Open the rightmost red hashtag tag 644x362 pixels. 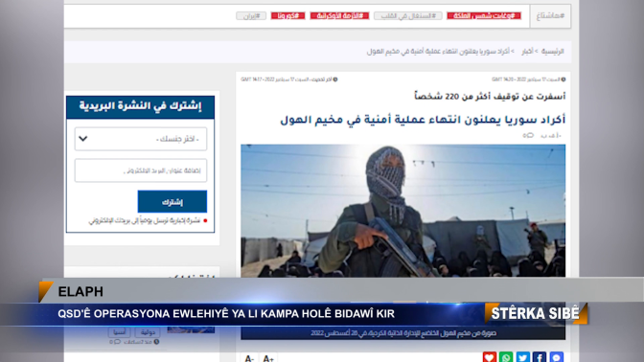(x=484, y=16)
